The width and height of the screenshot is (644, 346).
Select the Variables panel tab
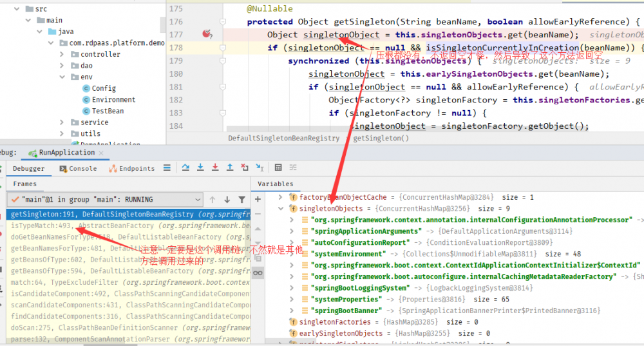click(x=275, y=184)
